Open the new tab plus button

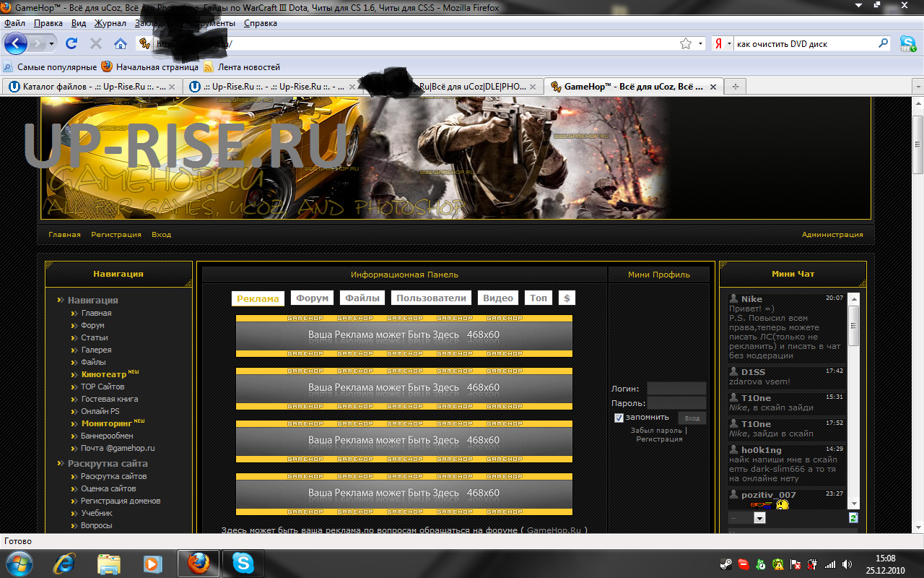coord(736,86)
